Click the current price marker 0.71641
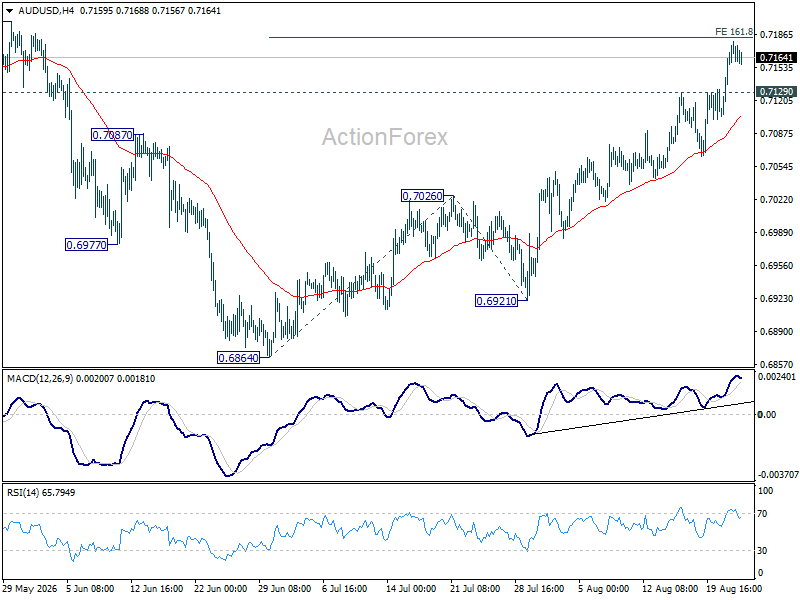 [x=776, y=58]
